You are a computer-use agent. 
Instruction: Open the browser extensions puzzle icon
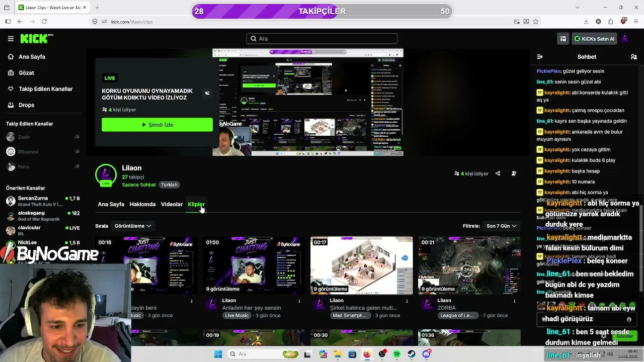pos(610,22)
